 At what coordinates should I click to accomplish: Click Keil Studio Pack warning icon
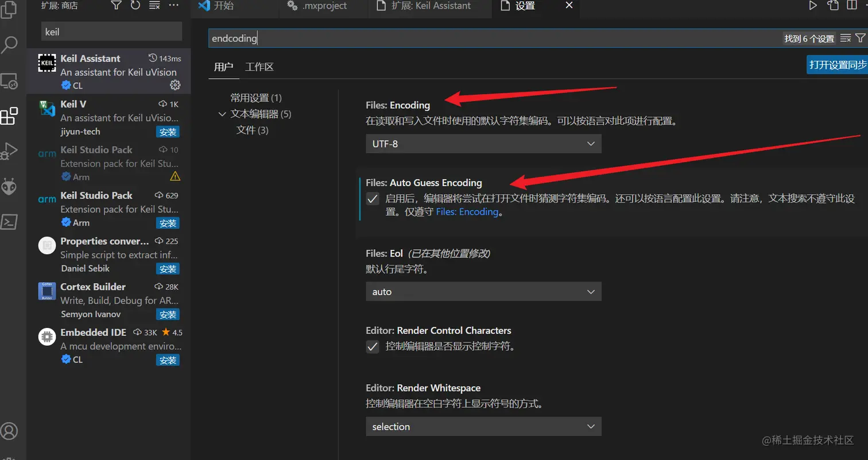pos(175,176)
